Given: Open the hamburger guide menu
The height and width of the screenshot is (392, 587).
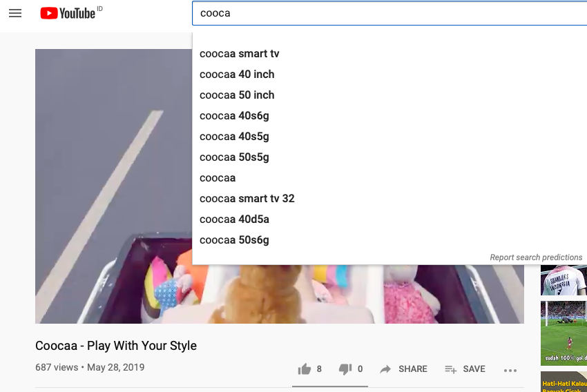Looking at the screenshot, I should (15, 13).
